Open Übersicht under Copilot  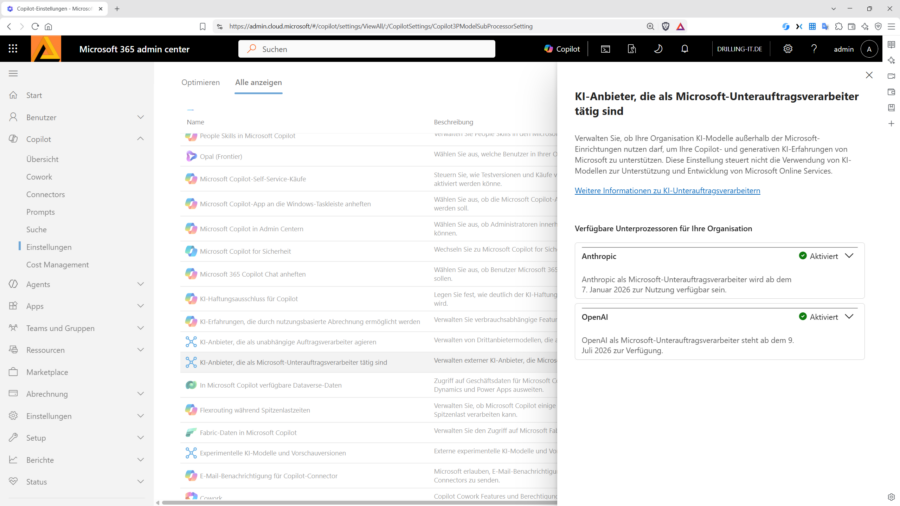coord(42,159)
